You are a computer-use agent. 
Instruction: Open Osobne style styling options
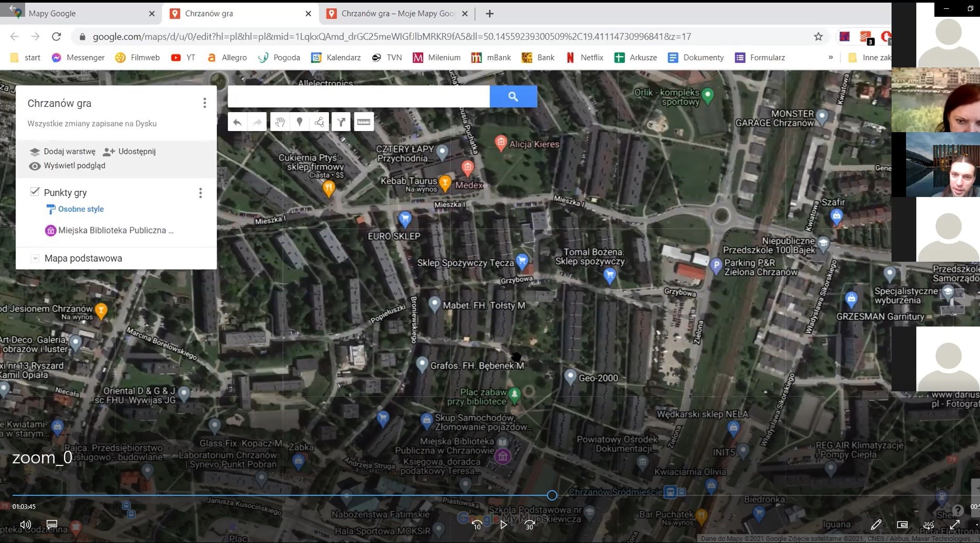click(x=75, y=209)
